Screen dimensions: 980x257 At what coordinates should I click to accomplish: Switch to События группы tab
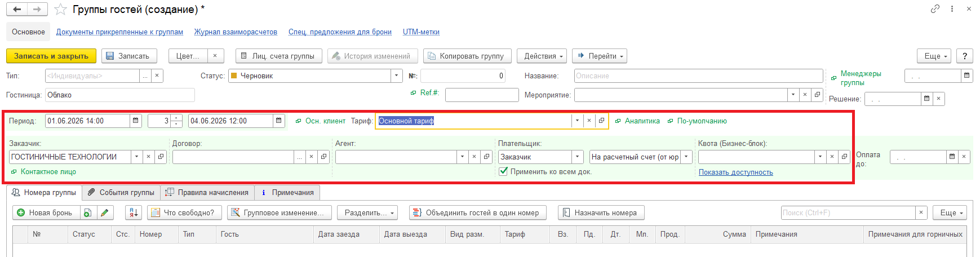tap(121, 192)
